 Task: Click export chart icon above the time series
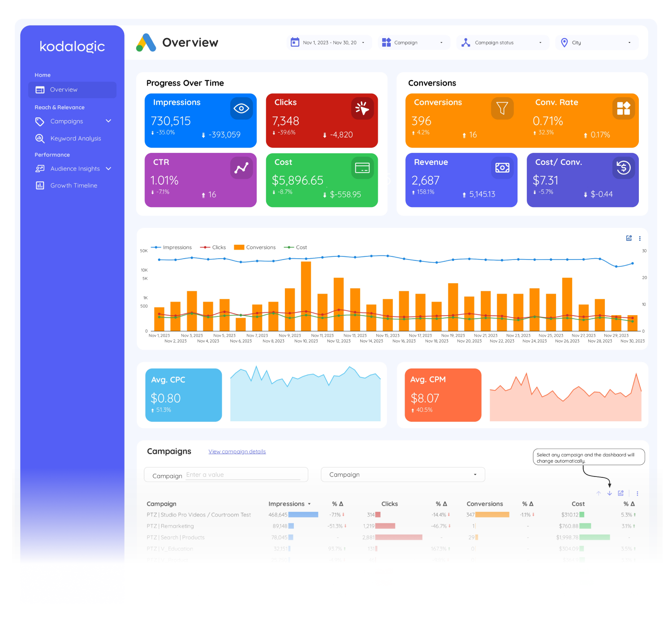tap(629, 238)
